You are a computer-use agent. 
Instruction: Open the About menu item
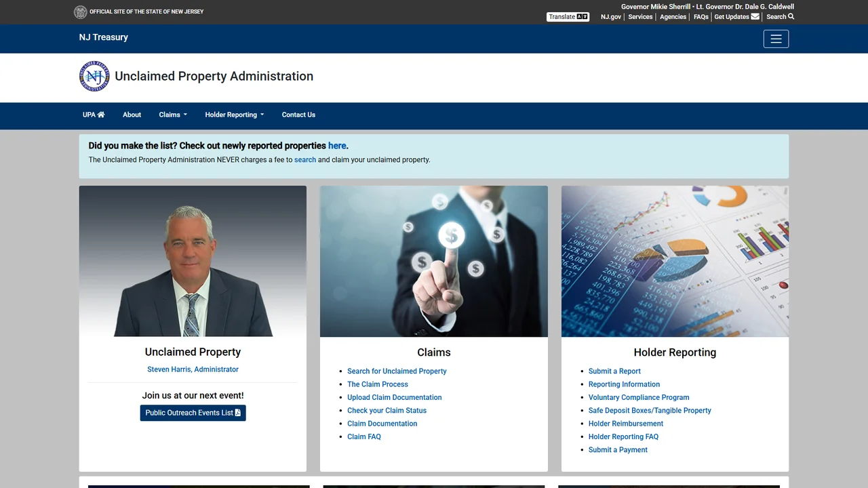132,115
